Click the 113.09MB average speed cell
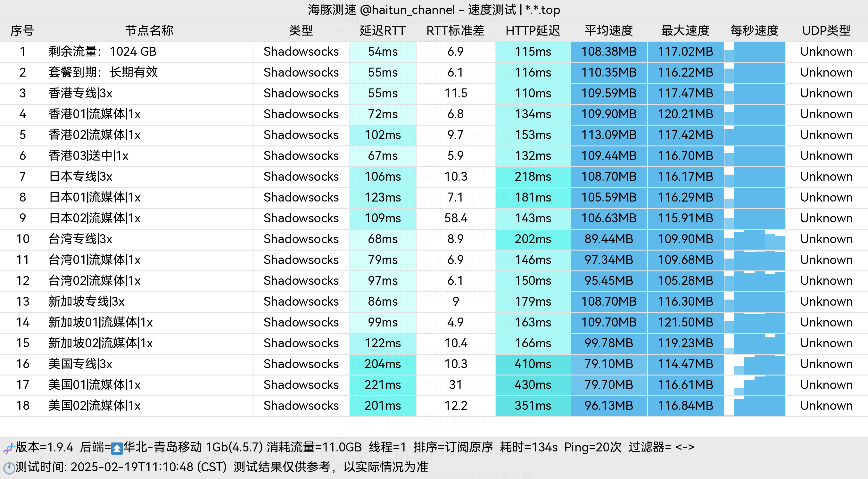 pos(609,135)
